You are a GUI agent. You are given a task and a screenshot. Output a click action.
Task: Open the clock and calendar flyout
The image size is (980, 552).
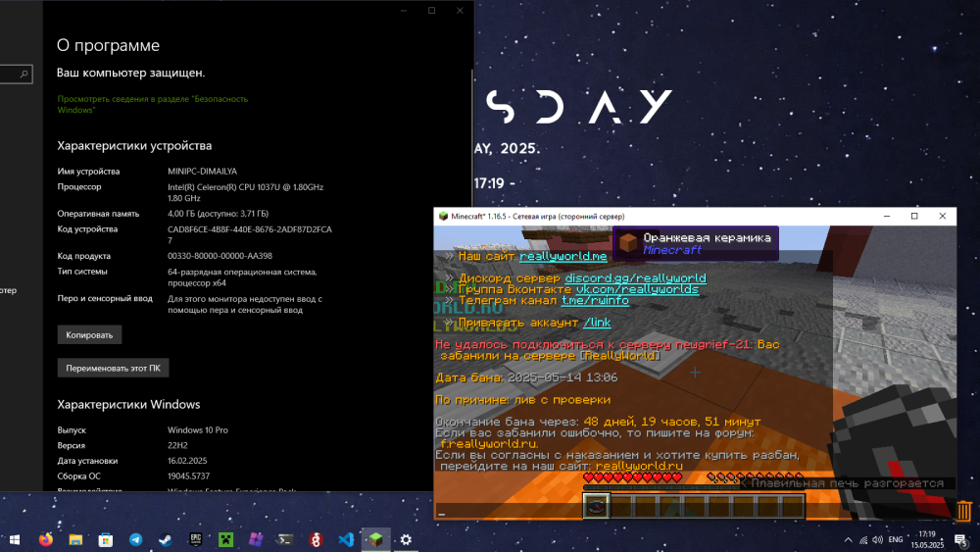click(x=927, y=539)
